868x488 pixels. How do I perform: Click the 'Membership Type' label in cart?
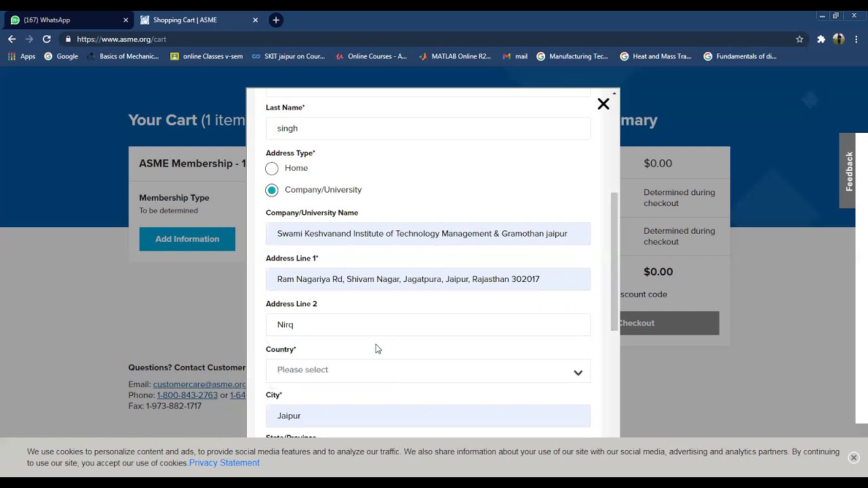coord(174,198)
